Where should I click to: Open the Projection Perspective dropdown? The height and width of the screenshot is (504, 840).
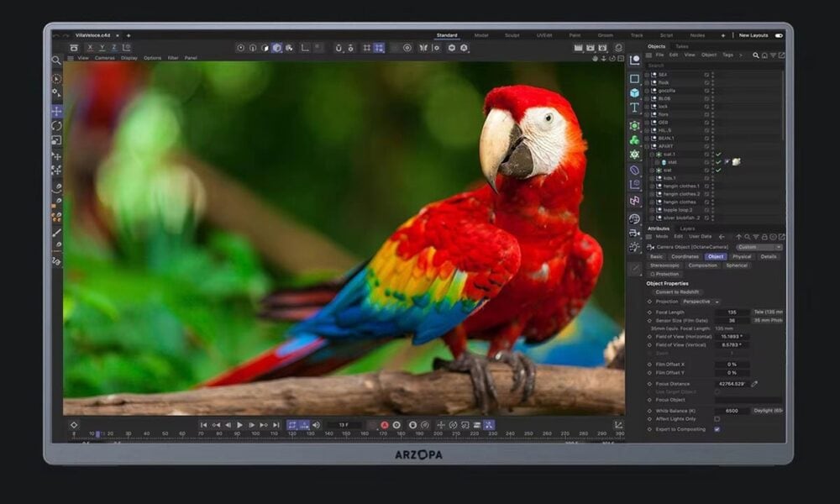pyautogui.click(x=700, y=302)
